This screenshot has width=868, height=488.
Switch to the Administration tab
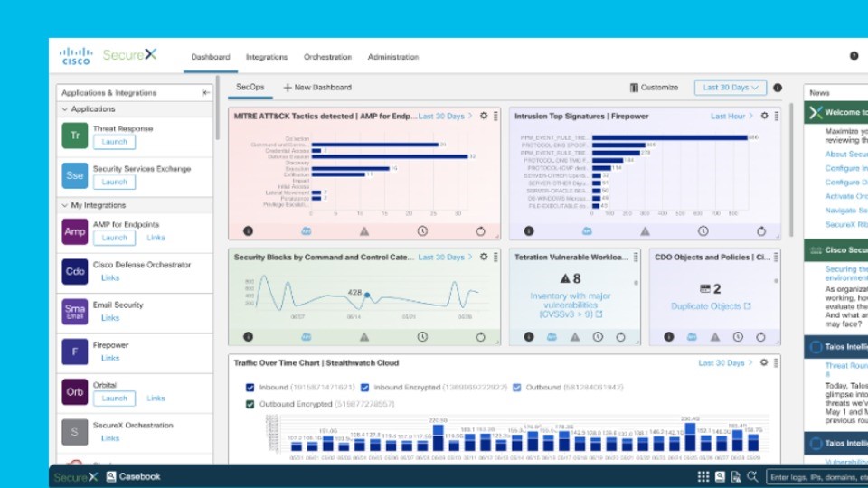click(x=393, y=57)
